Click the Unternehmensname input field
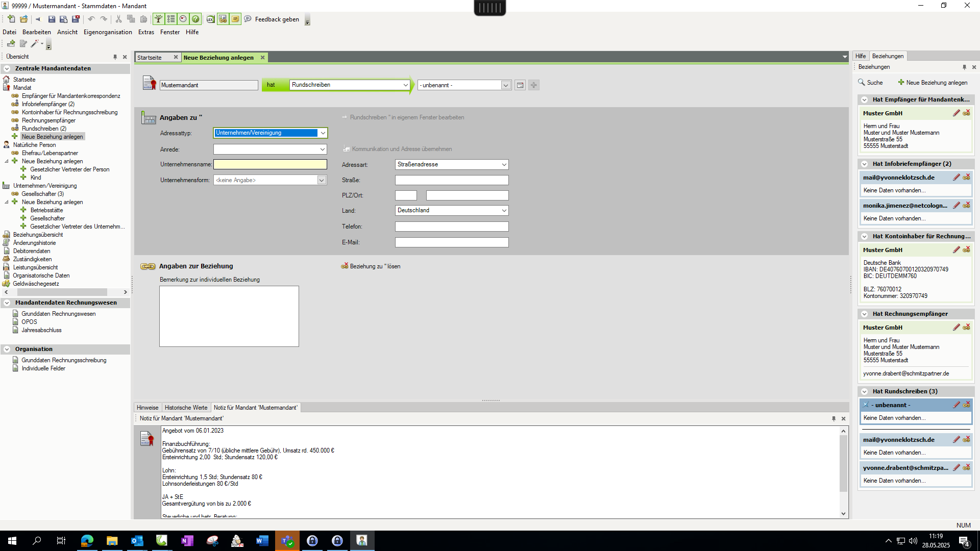 (x=270, y=164)
